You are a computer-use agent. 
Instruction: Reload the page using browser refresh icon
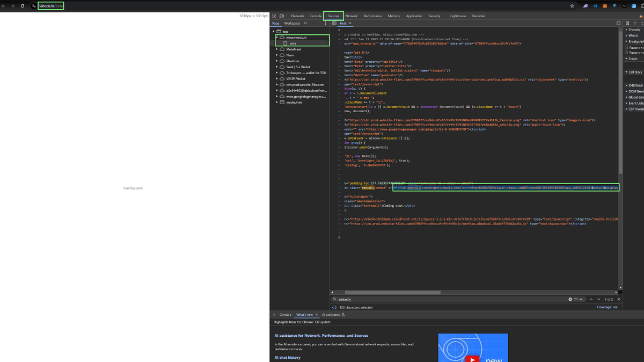click(22, 6)
